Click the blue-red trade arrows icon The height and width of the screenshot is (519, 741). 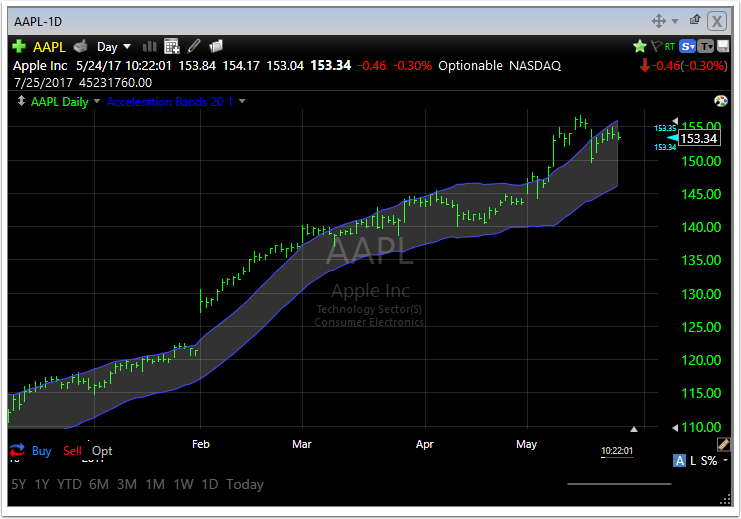(17, 450)
